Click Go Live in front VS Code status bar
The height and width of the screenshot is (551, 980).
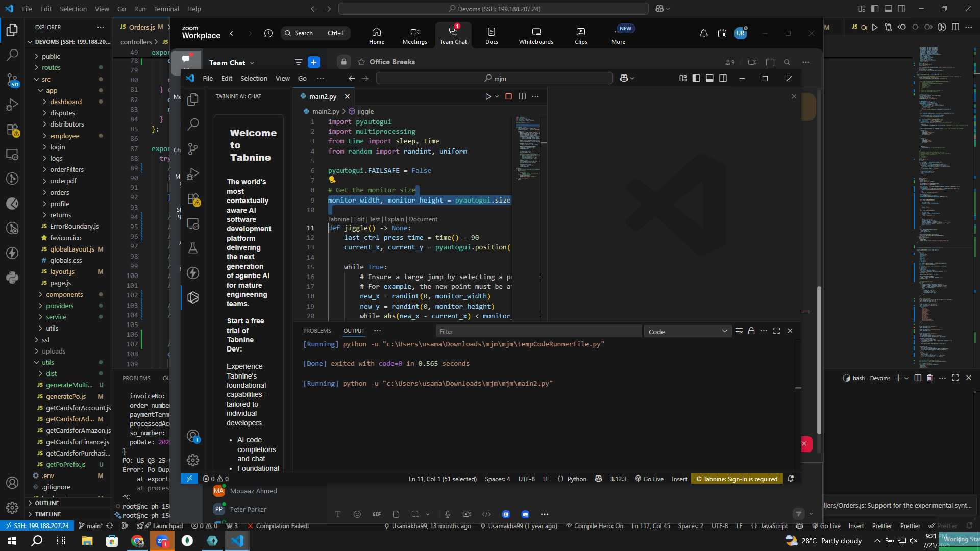pos(649,479)
